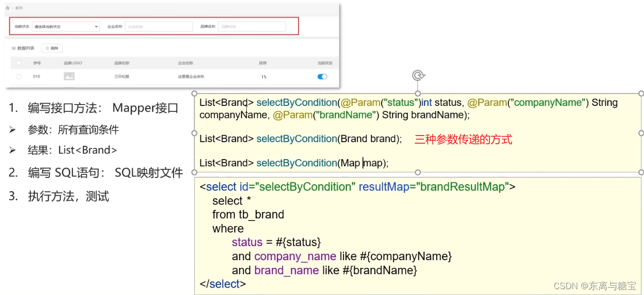
Task: Click the 这里是企业名称 cell
Action: click(x=191, y=76)
